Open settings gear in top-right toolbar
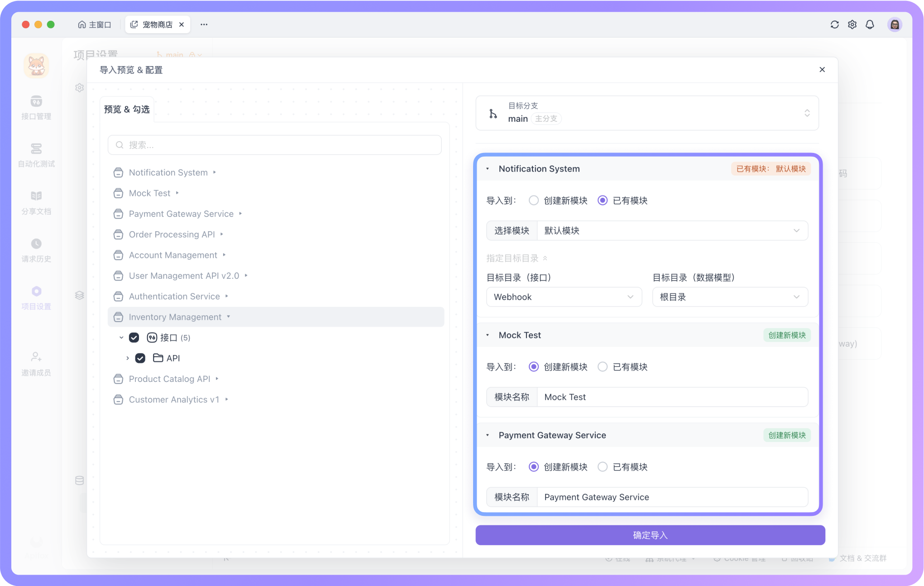 (852, 24)
